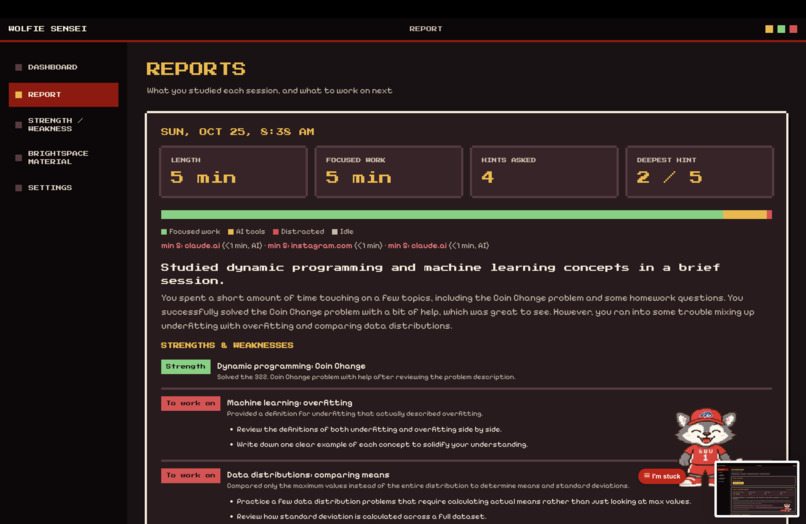
Task: Click the yellow window control square
Action: [x=769, y=29]
